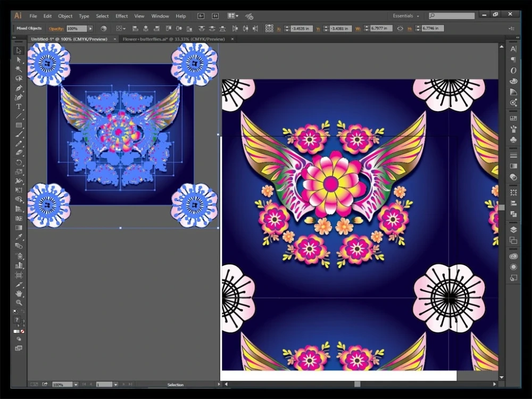Screen dimensions: 532x399
Task: Click Horizontal Align Center icon
Action: click(x=146, y=29)
